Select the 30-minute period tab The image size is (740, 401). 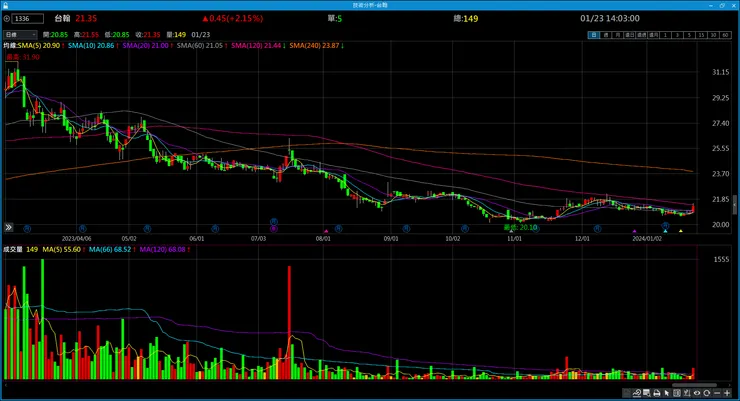713,35
